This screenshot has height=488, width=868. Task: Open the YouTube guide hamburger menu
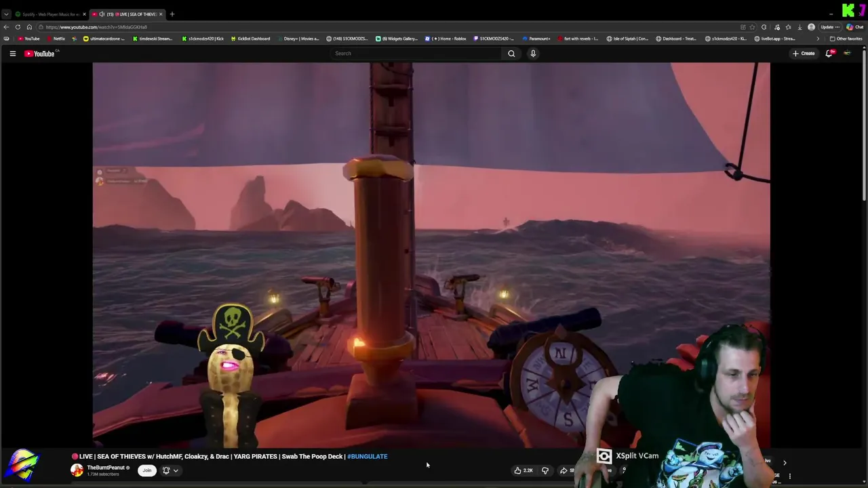click(x=12, y=54)
